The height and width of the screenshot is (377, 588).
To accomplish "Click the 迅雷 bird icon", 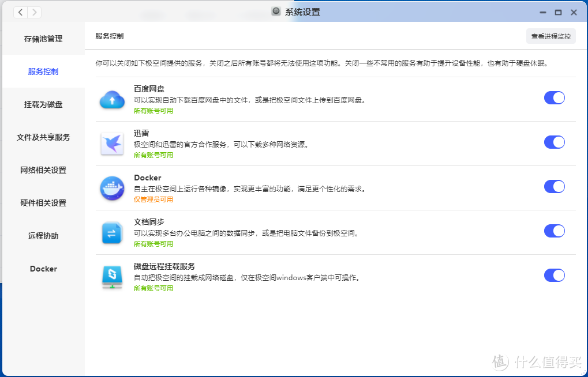I will click(x=112, y=144).
